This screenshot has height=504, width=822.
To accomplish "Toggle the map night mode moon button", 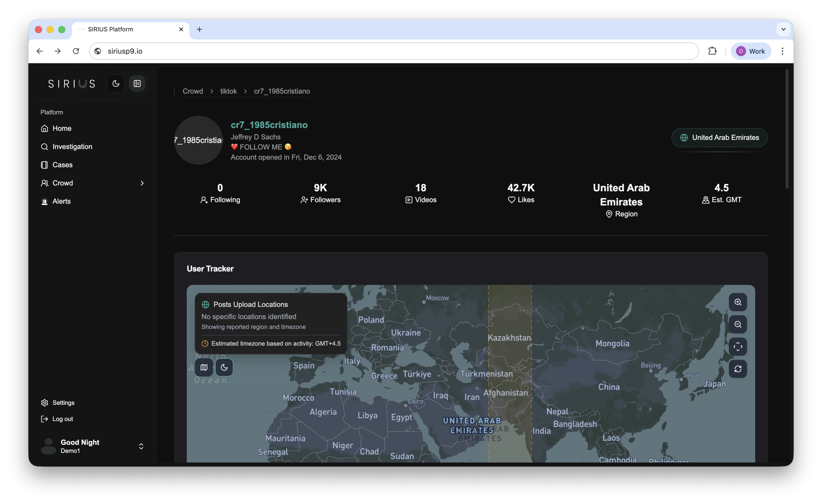I will 224,367.
